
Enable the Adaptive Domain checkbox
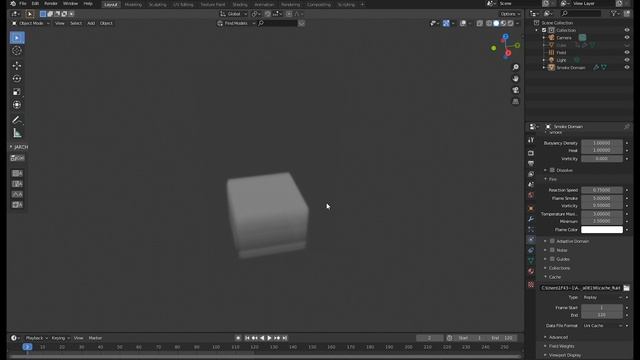pos(552,241)
